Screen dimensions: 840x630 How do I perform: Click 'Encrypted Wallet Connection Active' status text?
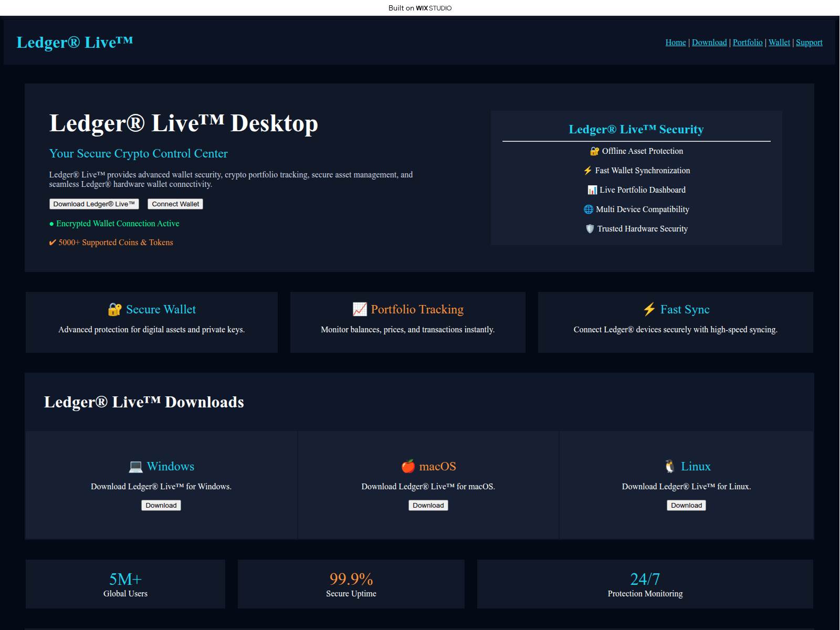point(118,224)
